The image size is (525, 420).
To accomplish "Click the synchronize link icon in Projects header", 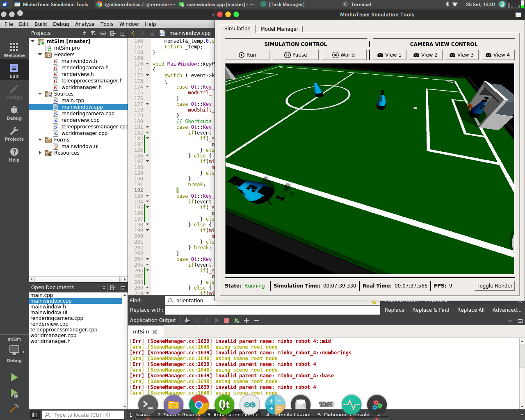I will pyautogui.click(x=103, y=33).
